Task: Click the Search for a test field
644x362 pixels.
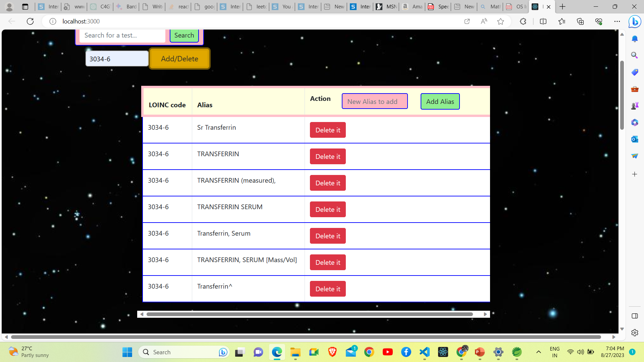Action: point(122,35)
